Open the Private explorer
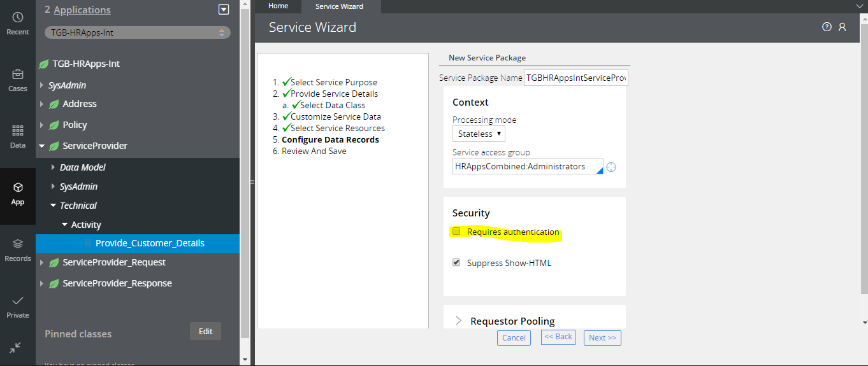Viewport: 868px width, 366px height. pos(18,307)
